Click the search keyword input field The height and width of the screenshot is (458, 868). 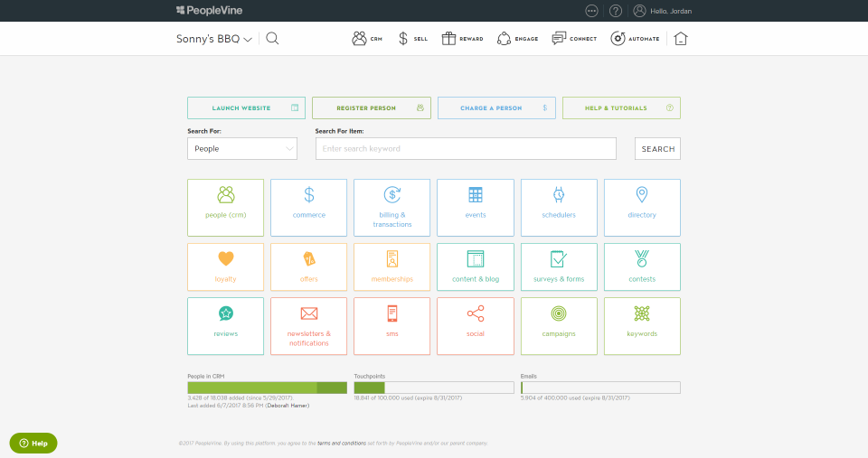click(x=466, y=149)
